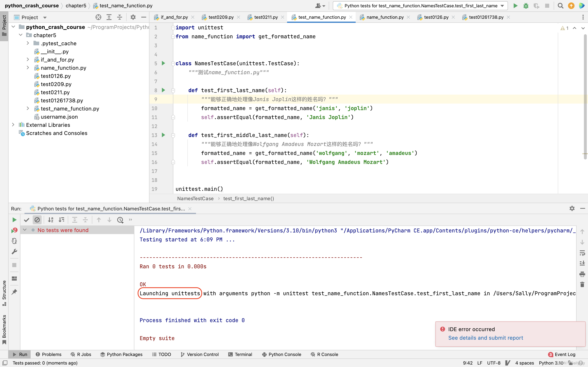The height and width of the screenshot is (367, 588).
Task: Click See details and submit report link
Action: click(x=485, y=338)
